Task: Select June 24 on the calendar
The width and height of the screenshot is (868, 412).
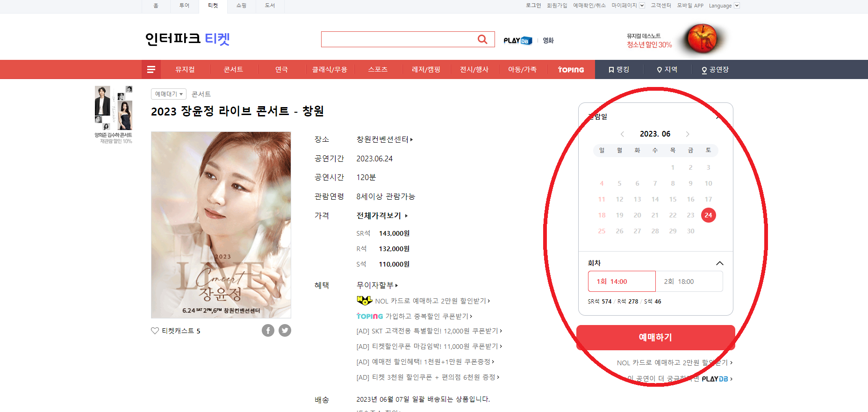Action: pyautogui.click(x=708, y=215)
